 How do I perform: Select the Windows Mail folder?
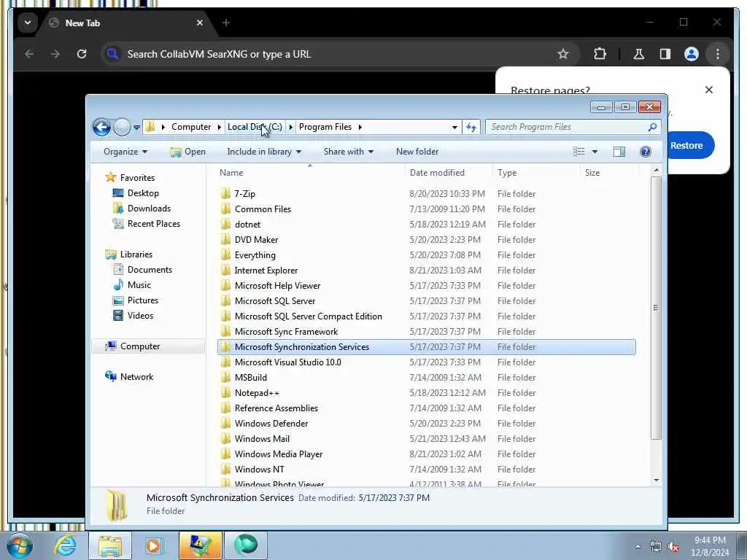pyautogui.click(x=262, y=438)
